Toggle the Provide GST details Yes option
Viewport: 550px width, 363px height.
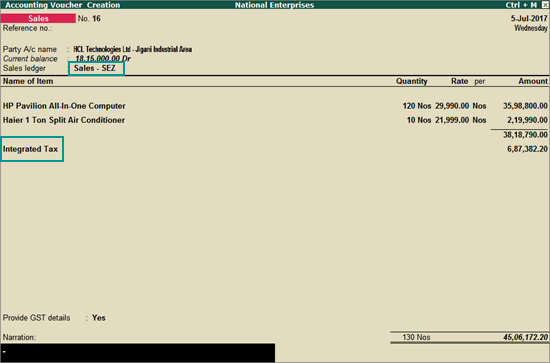(x=99, y=318)
